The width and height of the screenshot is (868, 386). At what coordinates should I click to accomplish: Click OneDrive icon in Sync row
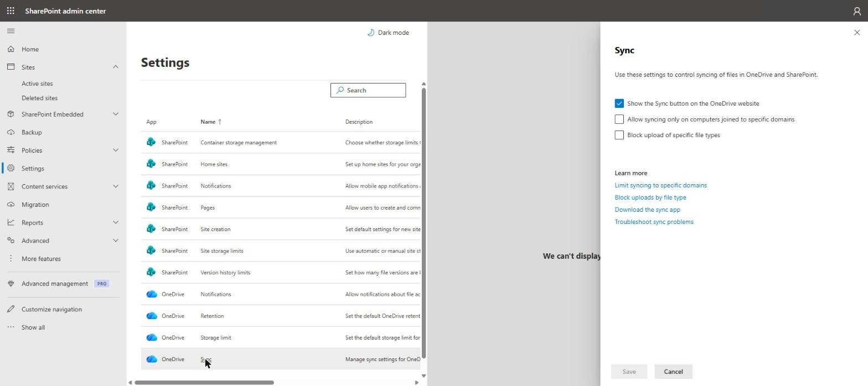(x=151, y=359)
